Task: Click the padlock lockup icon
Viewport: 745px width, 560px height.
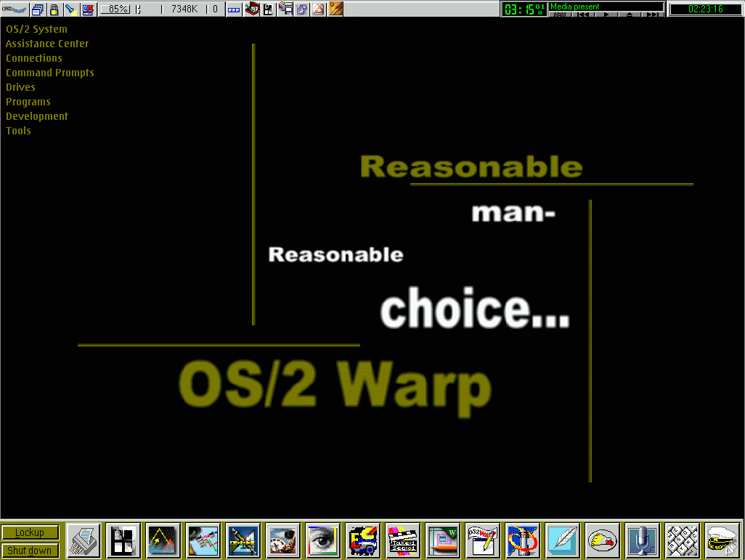Action: (x=54, y=9)
